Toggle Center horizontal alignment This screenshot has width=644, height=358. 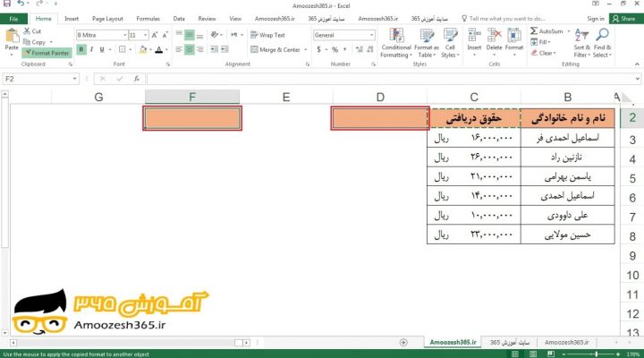190,49
